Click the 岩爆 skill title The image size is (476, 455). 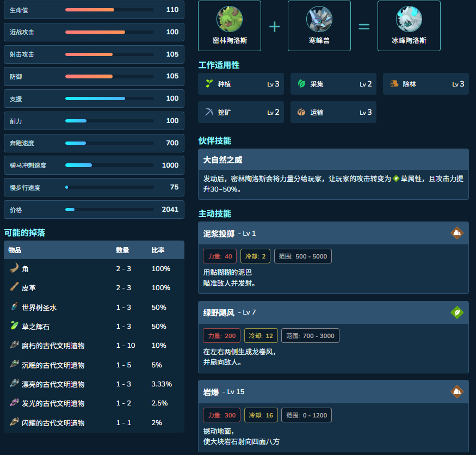[211, 392]
